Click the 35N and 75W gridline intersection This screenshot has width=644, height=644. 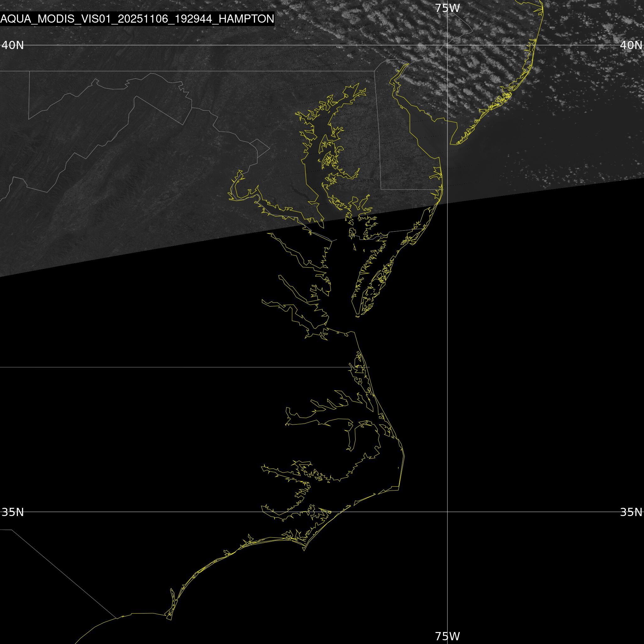(447, 512)
